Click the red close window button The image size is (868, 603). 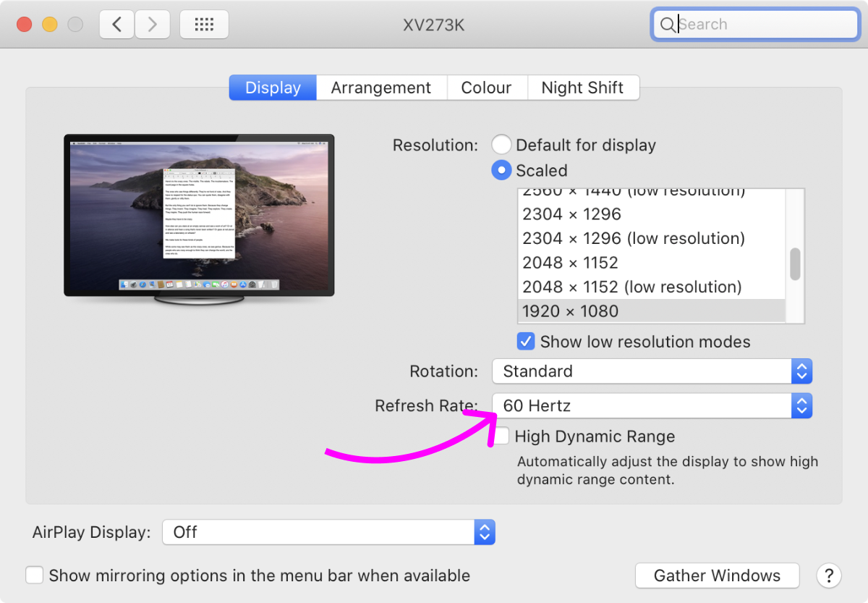25,25
